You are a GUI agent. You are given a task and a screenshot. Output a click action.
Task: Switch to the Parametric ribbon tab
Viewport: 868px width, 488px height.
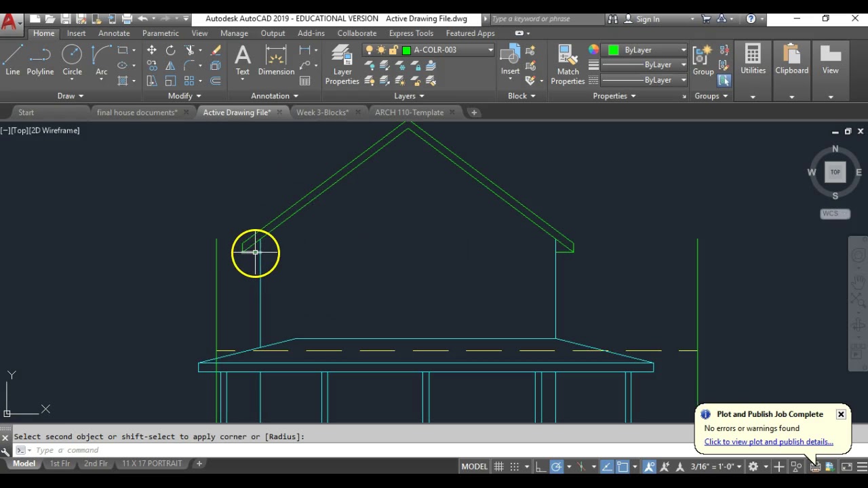(161, 33)
